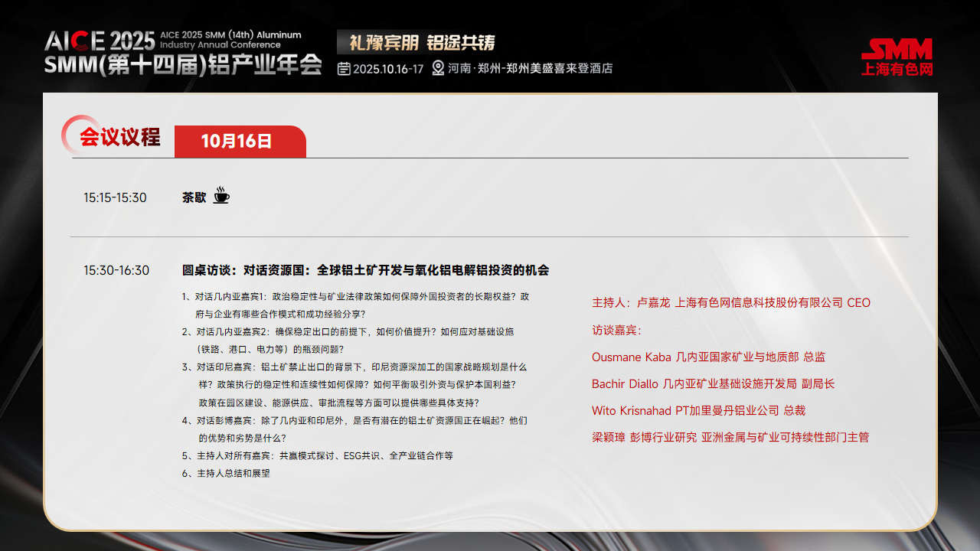Click the host line 主持人：卢嘉龙
980x551 pixels.
731,303
